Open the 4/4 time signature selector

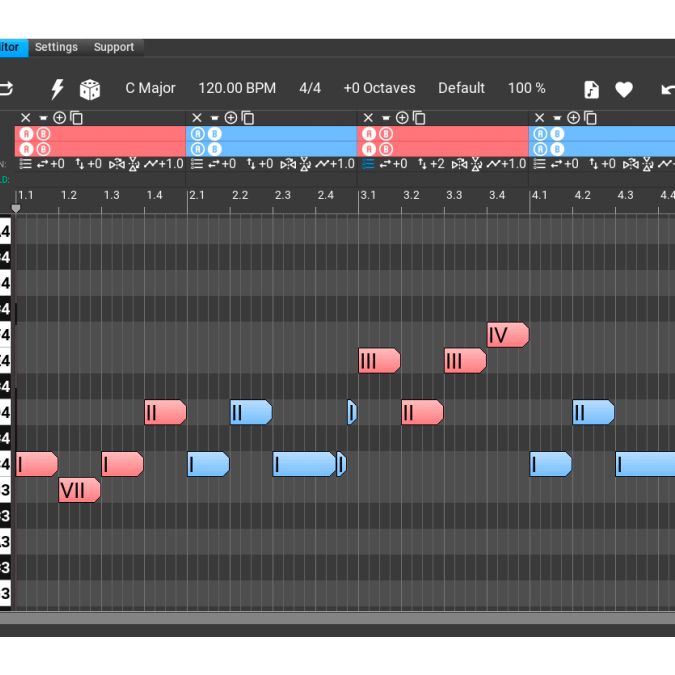(310, 88)
